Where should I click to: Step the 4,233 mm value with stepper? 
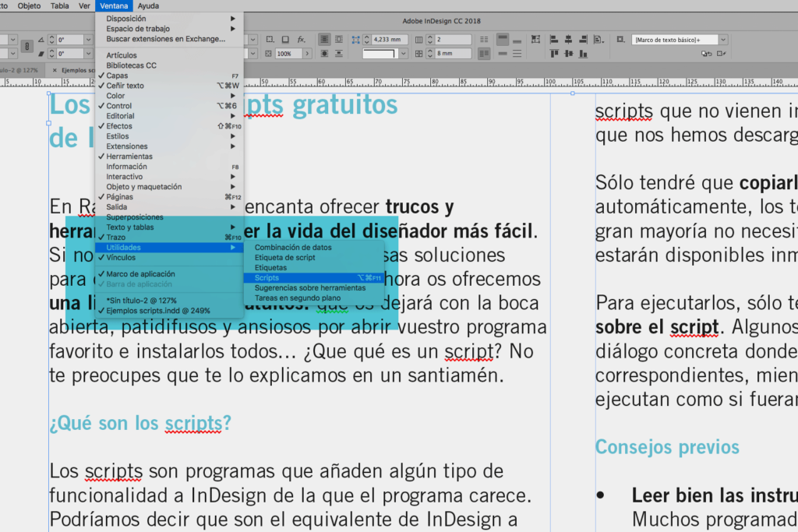click(x=366, y=40)
